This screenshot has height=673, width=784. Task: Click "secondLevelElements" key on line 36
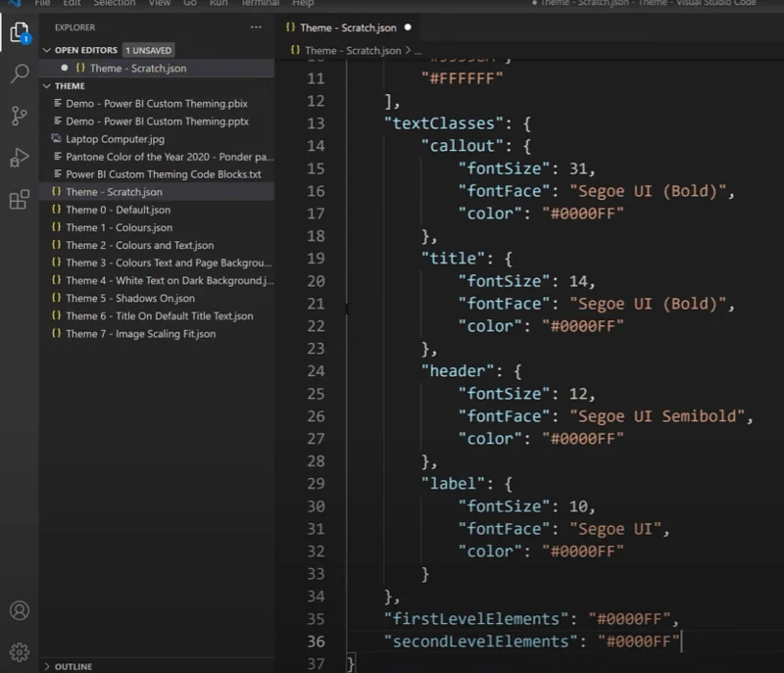click(x=480, y=642)
